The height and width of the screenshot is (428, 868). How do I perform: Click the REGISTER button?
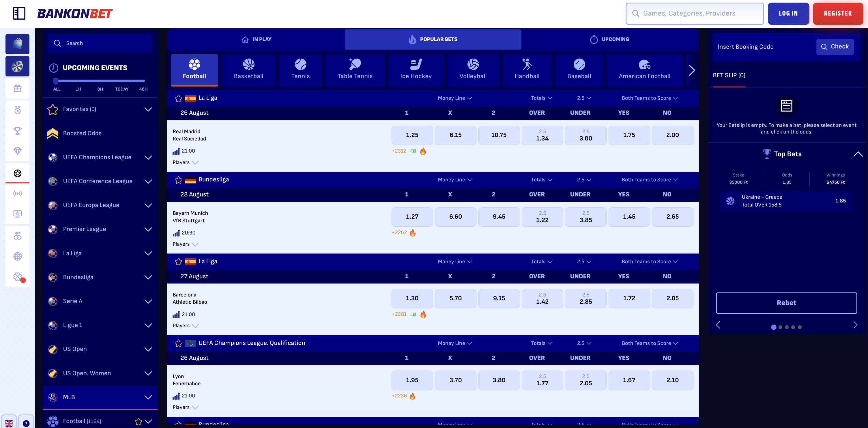tap(838, 14)
